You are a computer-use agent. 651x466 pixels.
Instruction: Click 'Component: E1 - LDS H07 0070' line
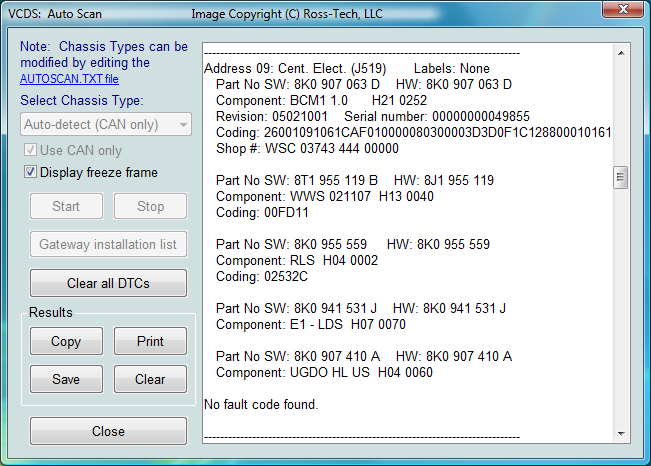pos(311,324)
